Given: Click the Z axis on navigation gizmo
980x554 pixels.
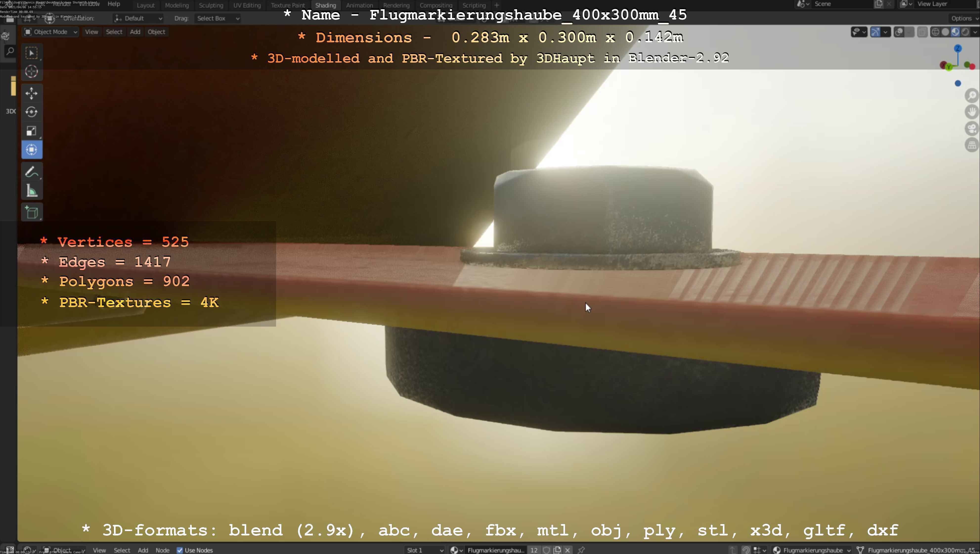Looking at the screenshot, I should point(958,48).
